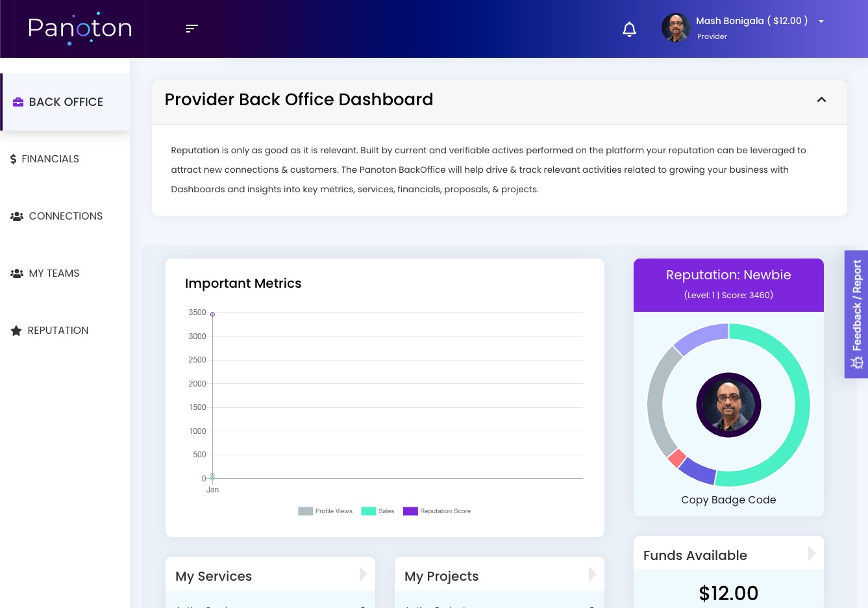This screenshot has width=868, height=608.
Task: Open the user account dropdown arrow
Action: point(821,21)
